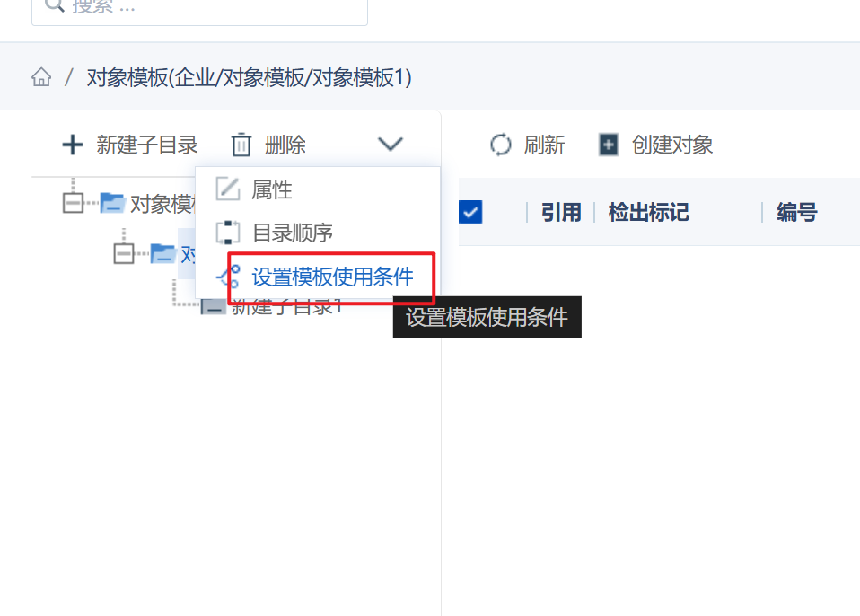Click the pencil icon beside 属性
Image resolution: width=860 pixels, height=616 pixels.
coord(228,189)
